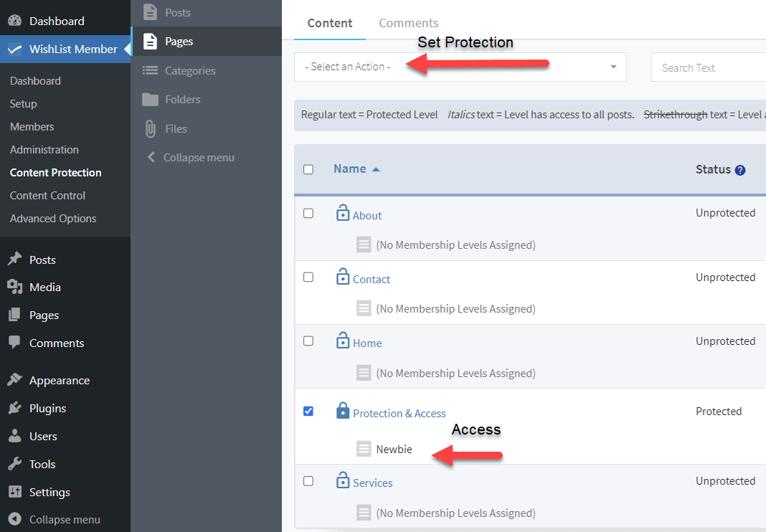
Task: Click the Posts pushpin icon in the WordPress menu
Action: click(14, 259)
